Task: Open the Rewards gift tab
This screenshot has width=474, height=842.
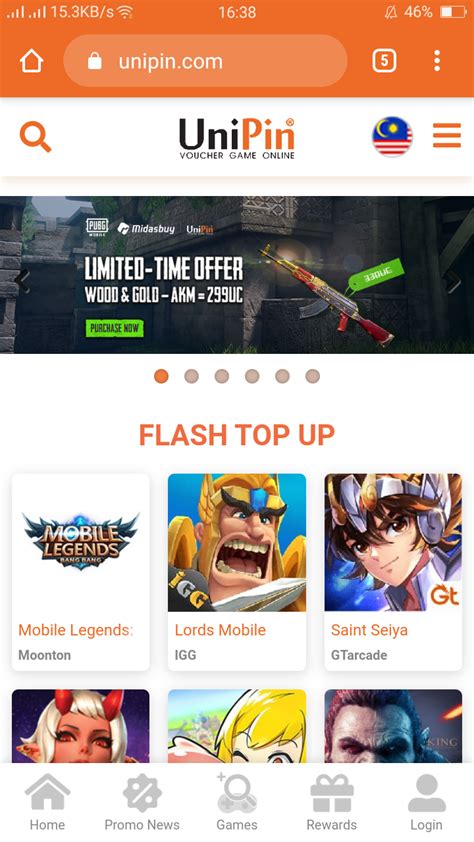Action: point(332,803)
